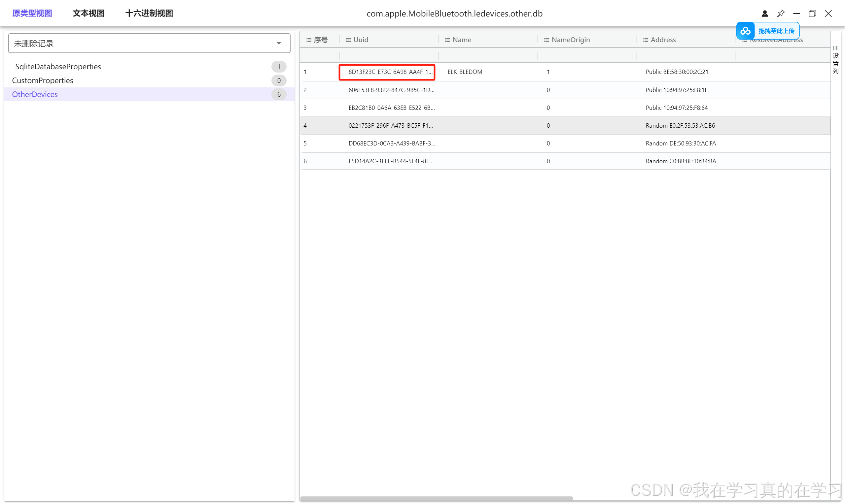This screenshot has height=504, width=845.
Task: Click 拖拽至此上传 upload button
Action: [x=776, y=31]
